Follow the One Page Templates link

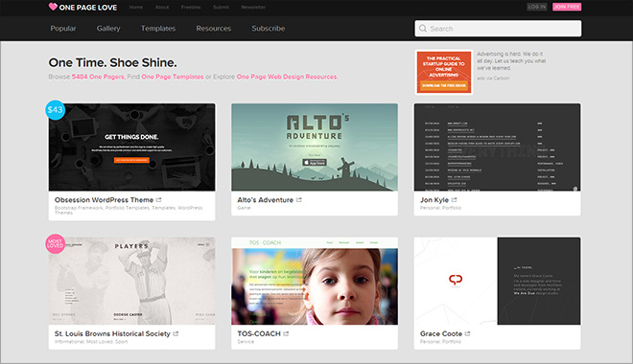(x=173, y=77)
